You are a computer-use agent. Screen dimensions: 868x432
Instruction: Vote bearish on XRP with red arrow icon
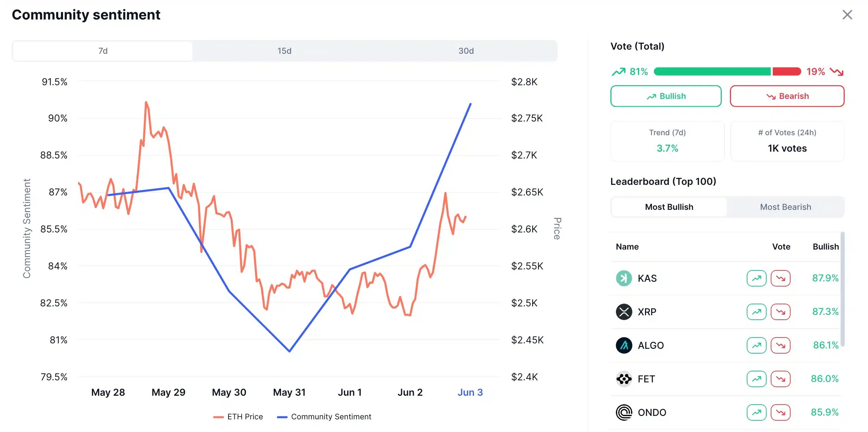(781, 312)
